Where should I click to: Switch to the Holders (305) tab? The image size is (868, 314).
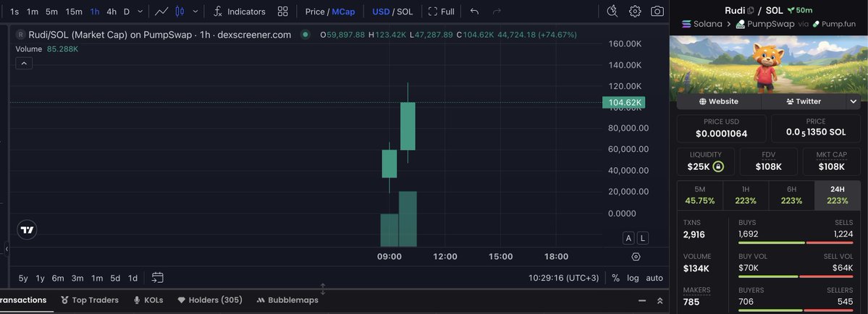[210, 300]
